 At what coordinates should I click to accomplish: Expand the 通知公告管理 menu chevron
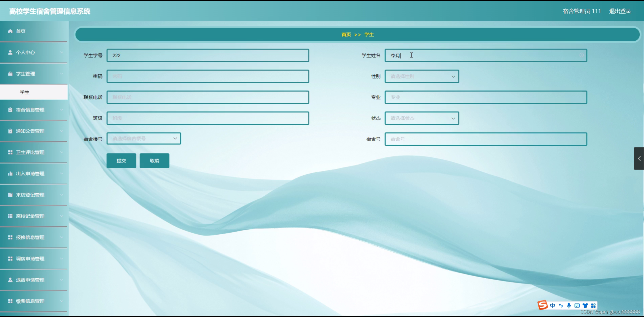pos(62,131)
